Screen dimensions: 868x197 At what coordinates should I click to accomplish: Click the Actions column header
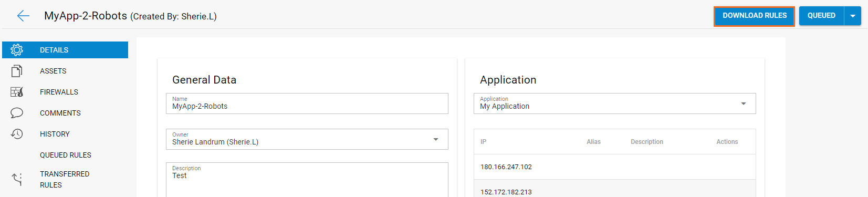click(727, 142)
